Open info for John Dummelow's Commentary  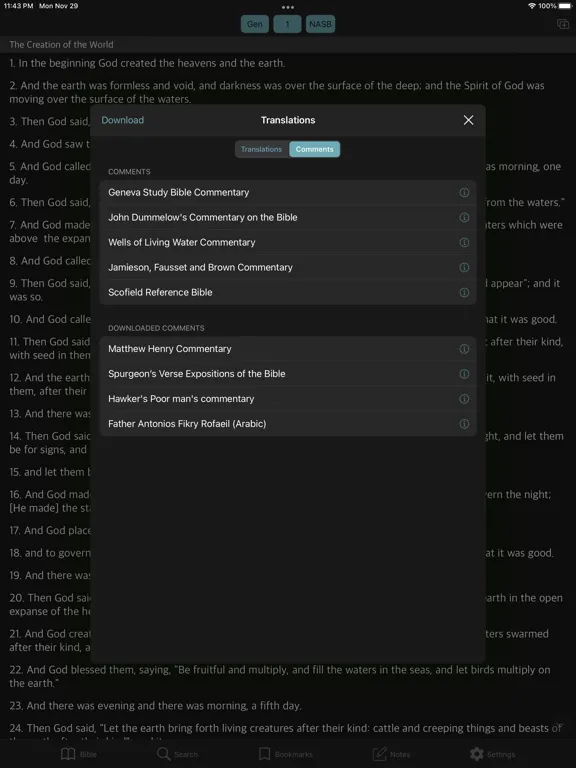pos(464,217)
